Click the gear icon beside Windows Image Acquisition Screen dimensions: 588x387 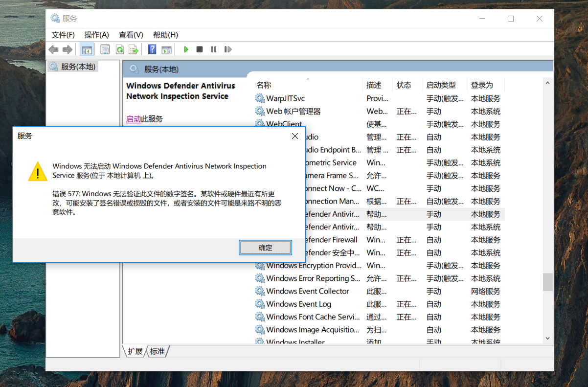point(260,330)
